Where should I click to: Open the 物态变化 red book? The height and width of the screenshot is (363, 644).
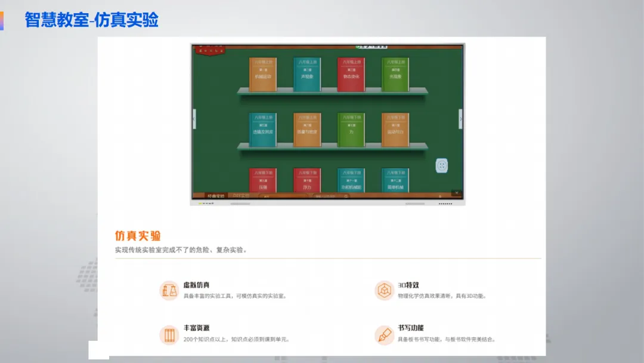(x=351, y=75)
